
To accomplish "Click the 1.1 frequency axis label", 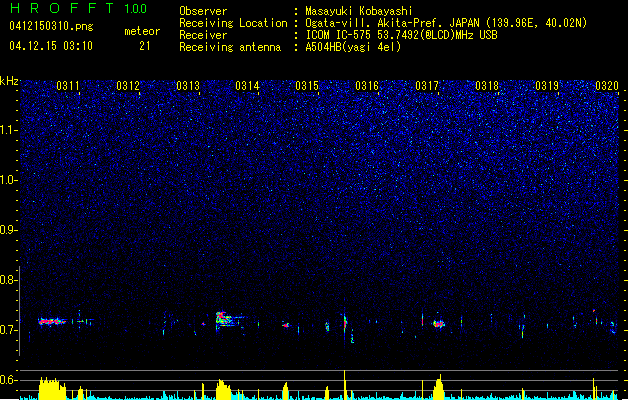I will tap(8, 130).
